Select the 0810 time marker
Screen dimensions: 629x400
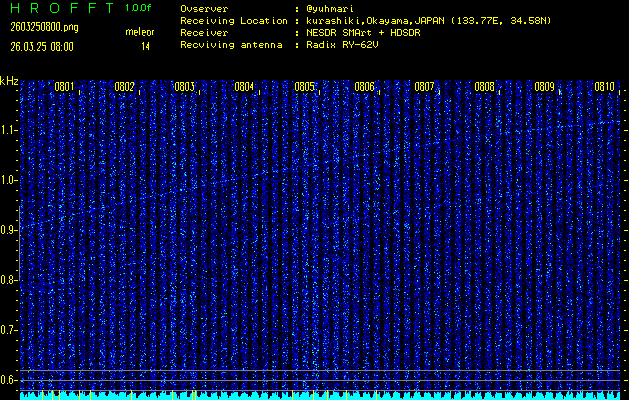(604, 87)
